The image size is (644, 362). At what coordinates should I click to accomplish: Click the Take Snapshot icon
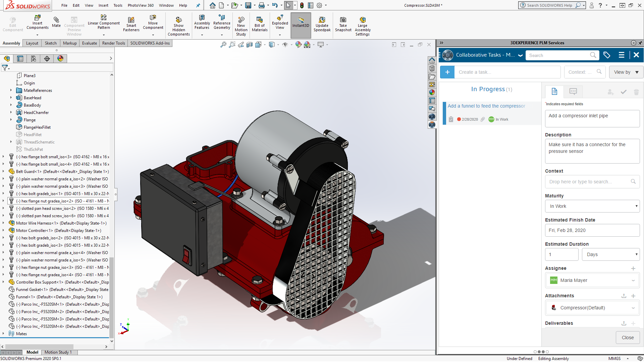pyautogui.click(x=343, y=23)
